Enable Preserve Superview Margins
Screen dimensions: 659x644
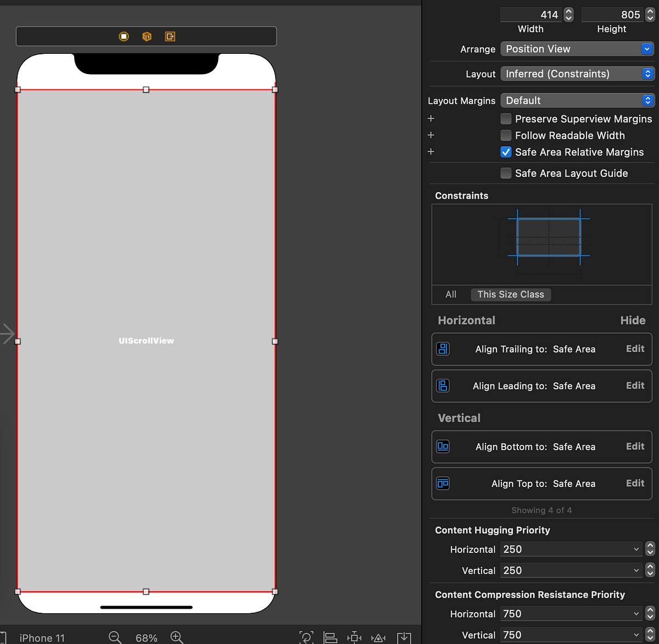click(505, 119)
